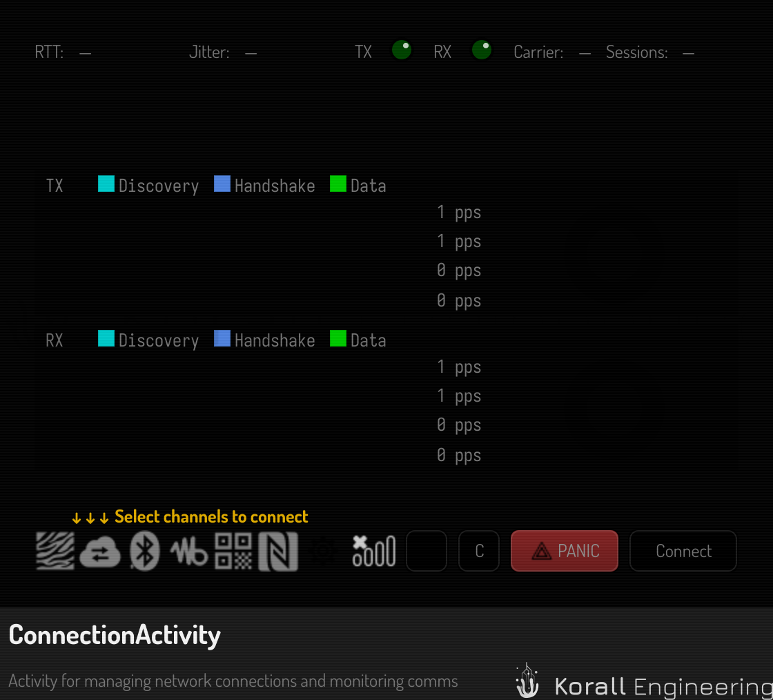Click the Connect button

coord(683,551)
